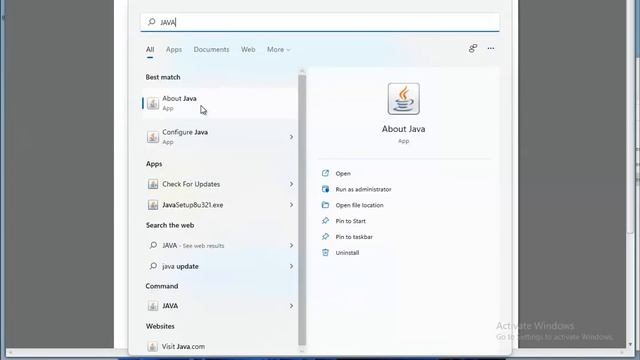This screenshot has height=360, width=640.
Task: Click the Uninstall trash icon
Action: click(325, 253)
